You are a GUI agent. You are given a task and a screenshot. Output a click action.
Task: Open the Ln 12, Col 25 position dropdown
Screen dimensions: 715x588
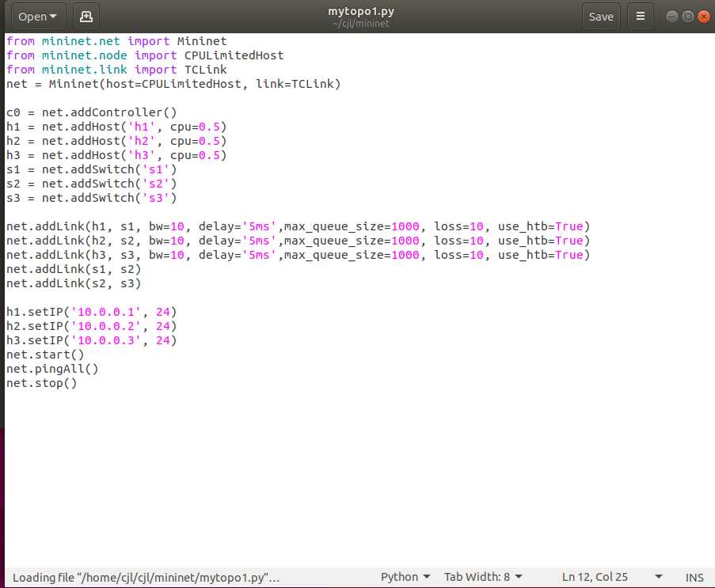(x=612, y=577)
